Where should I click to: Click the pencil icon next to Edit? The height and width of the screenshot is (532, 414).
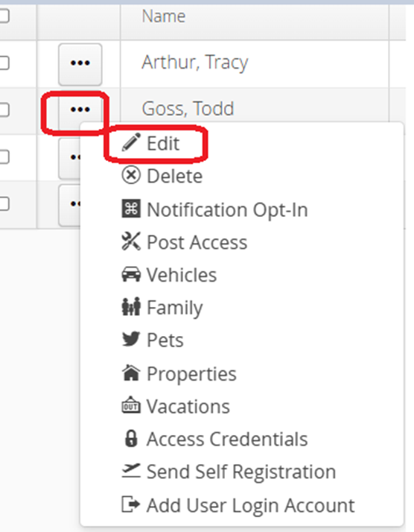131,142
